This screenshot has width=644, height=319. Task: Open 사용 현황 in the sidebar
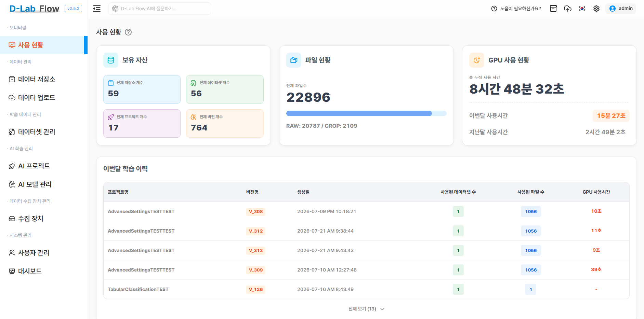pyautogui.click(x=44, y=45)
